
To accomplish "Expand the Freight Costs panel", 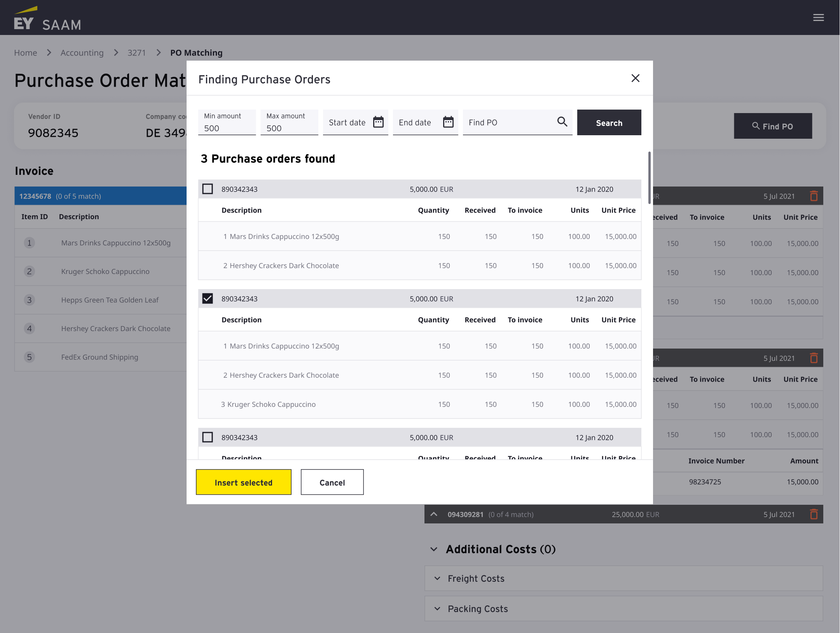I will point(437,579).
